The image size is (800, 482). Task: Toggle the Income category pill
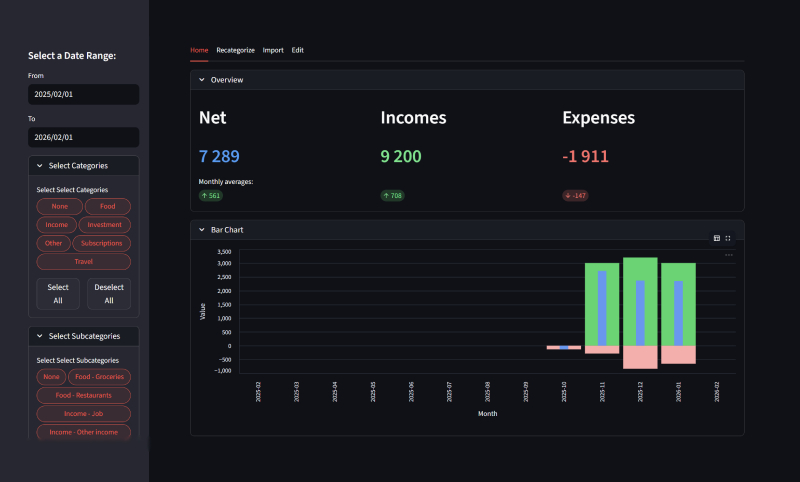(x=57, y=225)
